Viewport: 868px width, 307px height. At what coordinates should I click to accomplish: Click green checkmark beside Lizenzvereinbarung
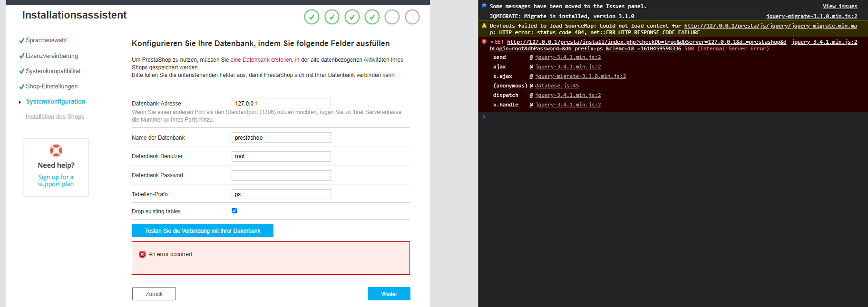point(21,56)
